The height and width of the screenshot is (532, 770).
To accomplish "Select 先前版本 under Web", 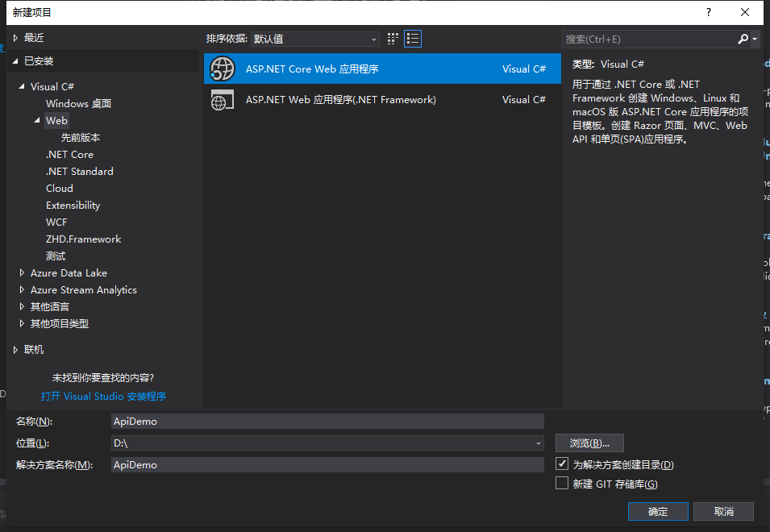I will pos(81,137).
